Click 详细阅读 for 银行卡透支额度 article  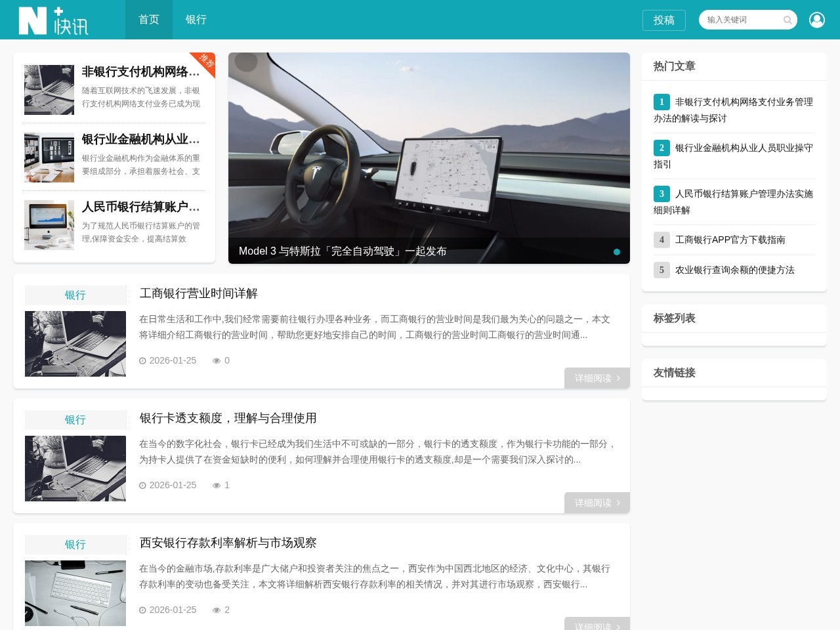click(x=597, y=503)
